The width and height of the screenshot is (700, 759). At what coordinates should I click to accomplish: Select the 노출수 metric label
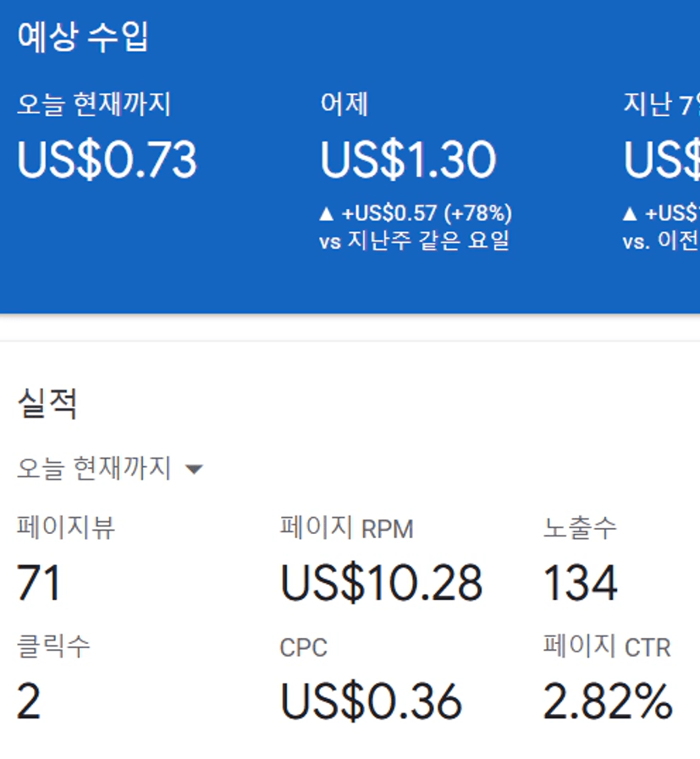tap(580, 527)
